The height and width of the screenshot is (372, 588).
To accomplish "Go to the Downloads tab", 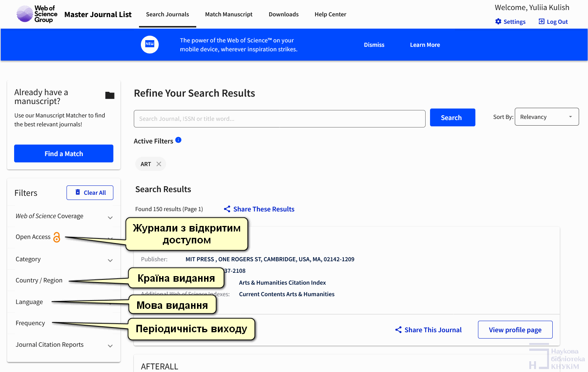I will pos(283,14).
